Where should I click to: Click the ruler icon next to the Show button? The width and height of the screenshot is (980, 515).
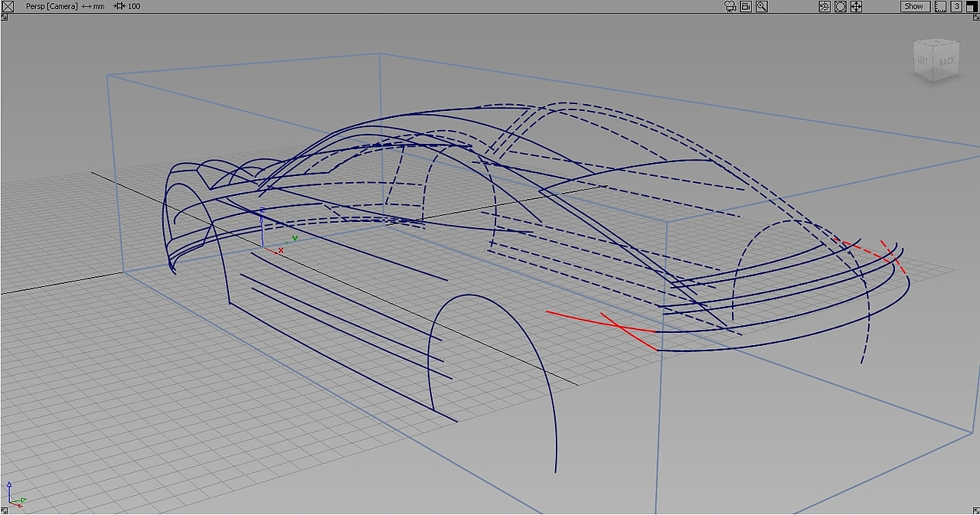(940, 6)
